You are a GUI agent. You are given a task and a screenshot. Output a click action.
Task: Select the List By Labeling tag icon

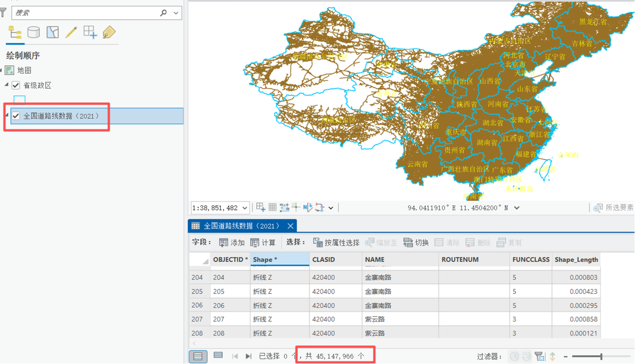[109, 32]
